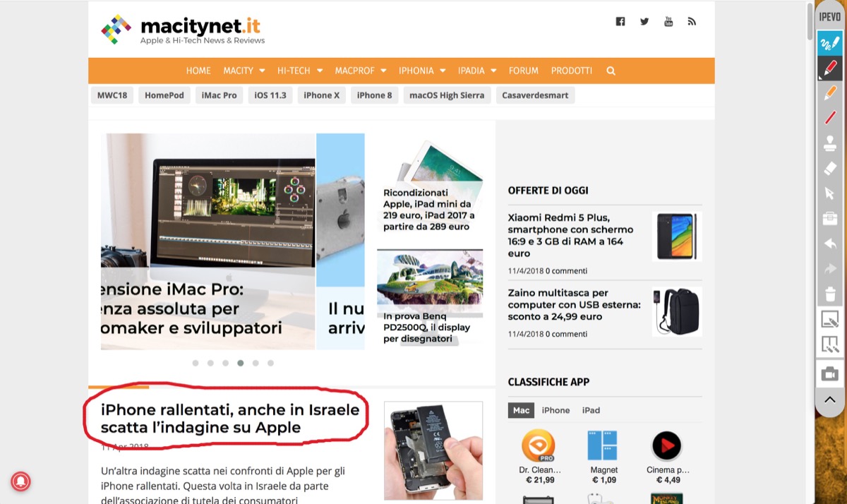Click the black backpack product thumbnail
847x504 pixels.
click(x=676, y=311)
